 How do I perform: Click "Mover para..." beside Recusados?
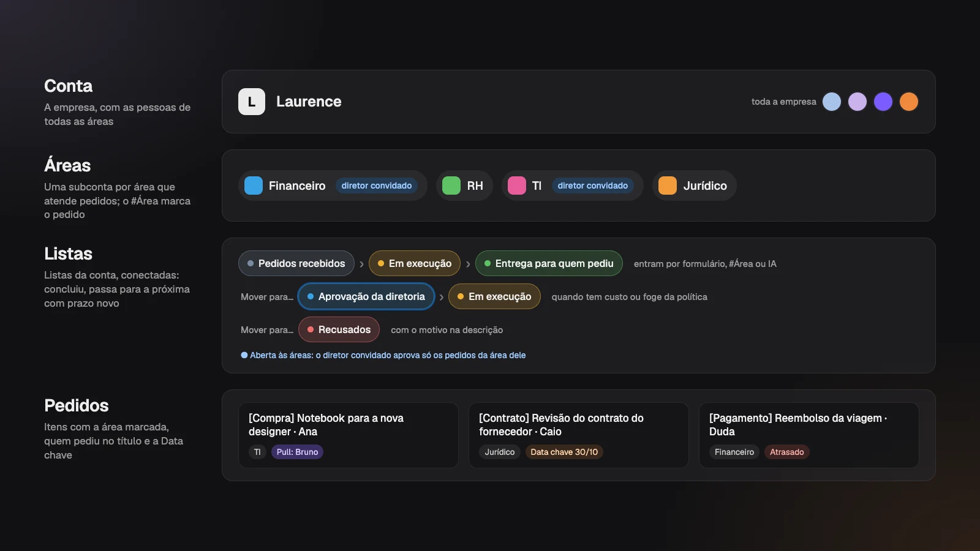[x=267, y=330]
